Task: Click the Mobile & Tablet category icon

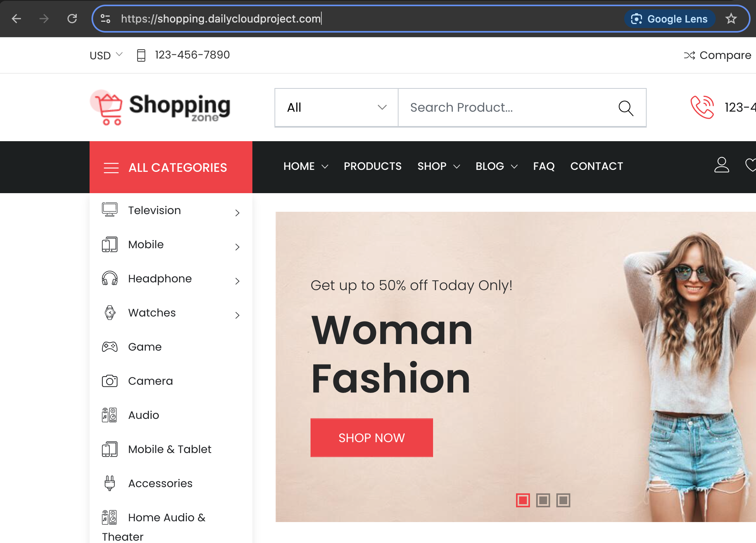Action: [110, 449]
